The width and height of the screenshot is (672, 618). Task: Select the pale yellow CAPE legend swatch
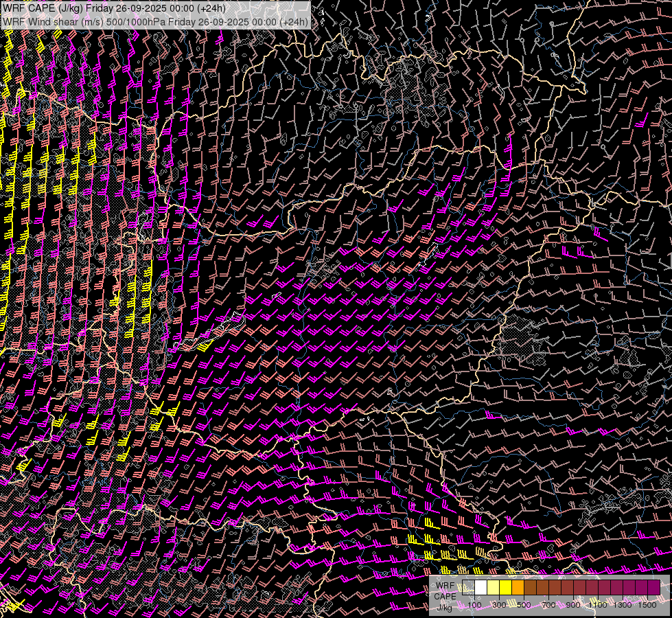click(494, 588)
